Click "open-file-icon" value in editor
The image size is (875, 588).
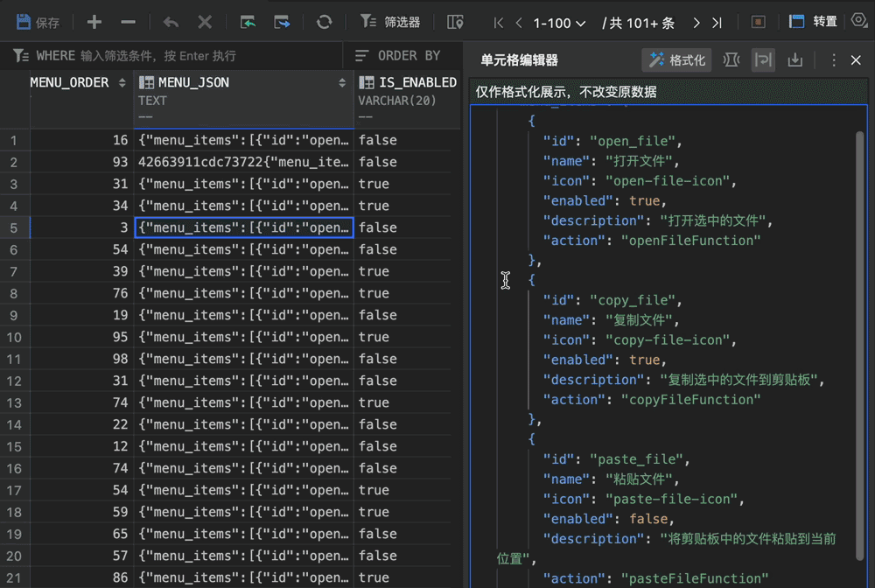coord(668,181)
